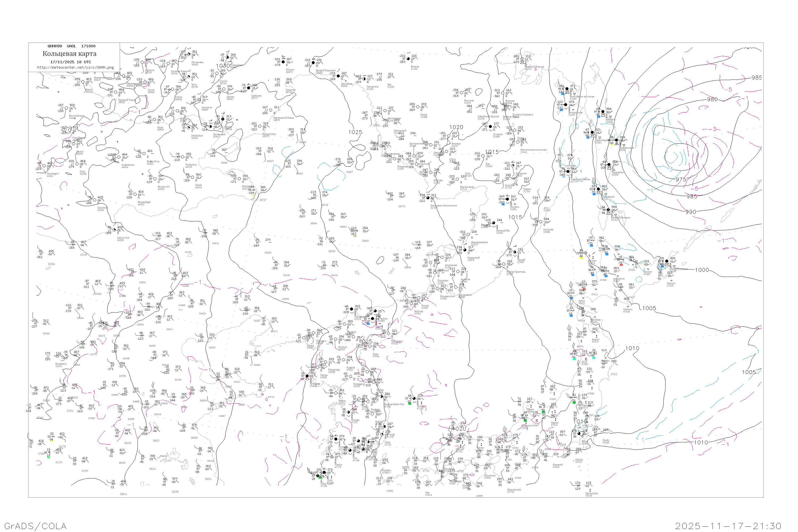The width and height of the screenshot is (798, 532).
Task: Click the 2025-11-17-21:30 timestamp
Action: [728, 526]
